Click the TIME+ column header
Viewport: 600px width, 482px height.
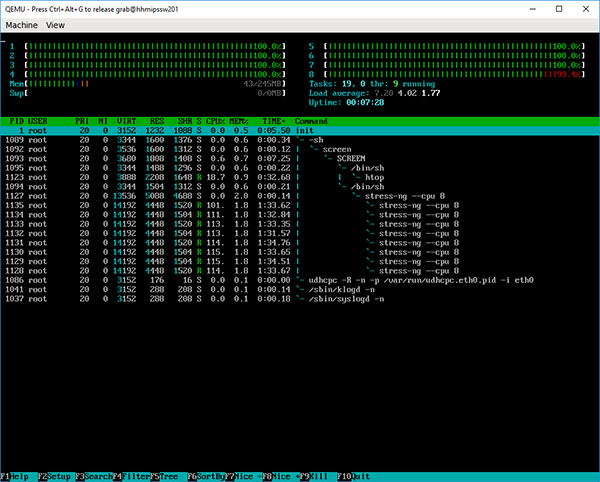coord(274,121)
